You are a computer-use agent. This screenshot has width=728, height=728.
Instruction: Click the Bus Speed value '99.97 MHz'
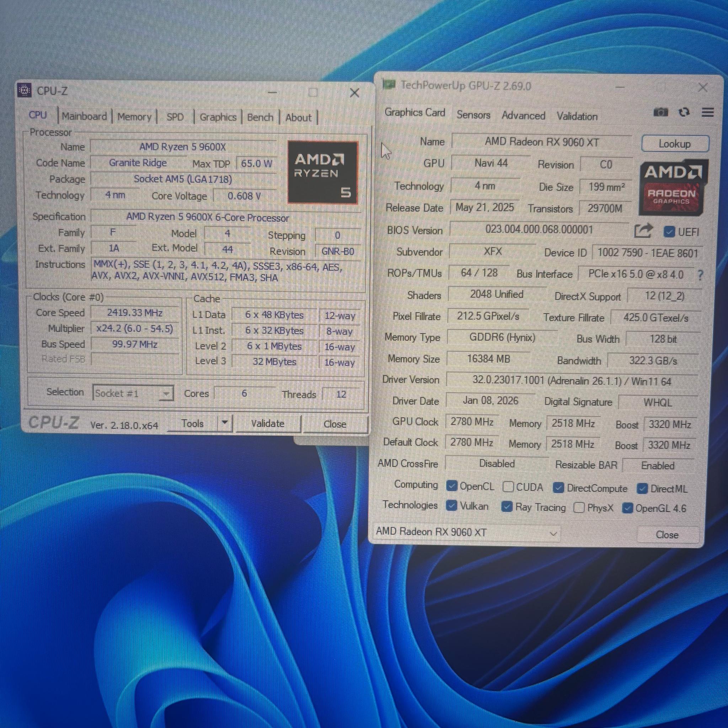(x=135, y=344)
